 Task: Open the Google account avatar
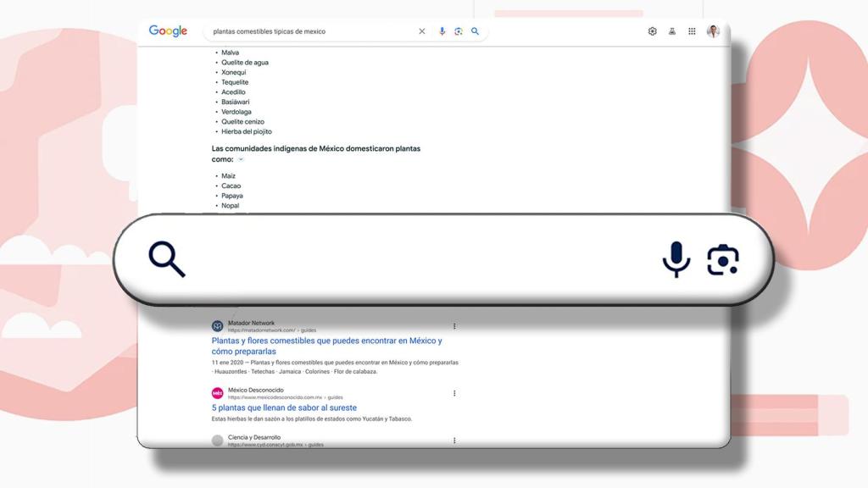713,31
